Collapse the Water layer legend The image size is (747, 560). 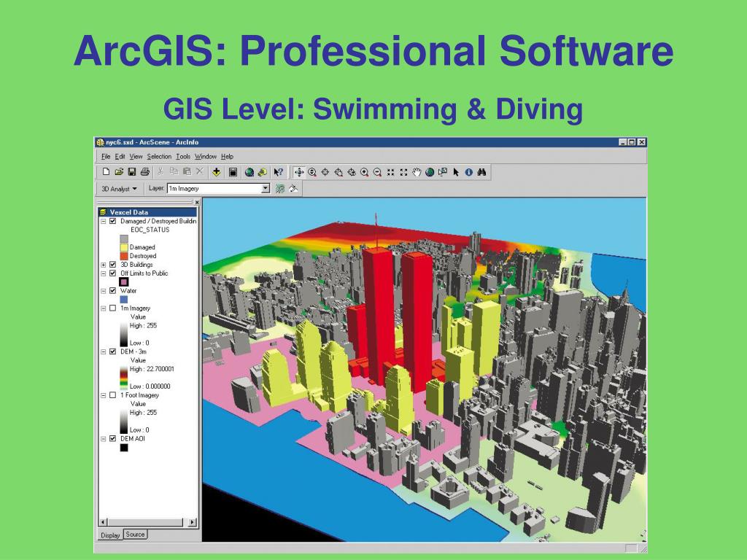104,291
